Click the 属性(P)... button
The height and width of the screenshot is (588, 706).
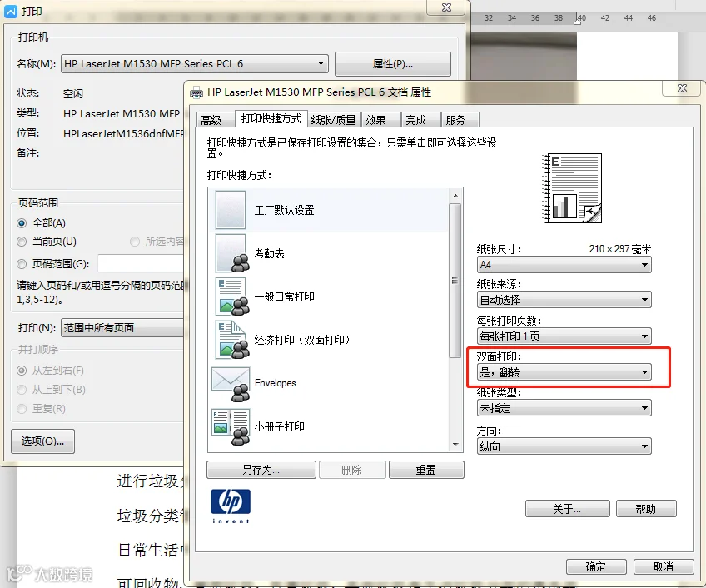pos(393,64)
